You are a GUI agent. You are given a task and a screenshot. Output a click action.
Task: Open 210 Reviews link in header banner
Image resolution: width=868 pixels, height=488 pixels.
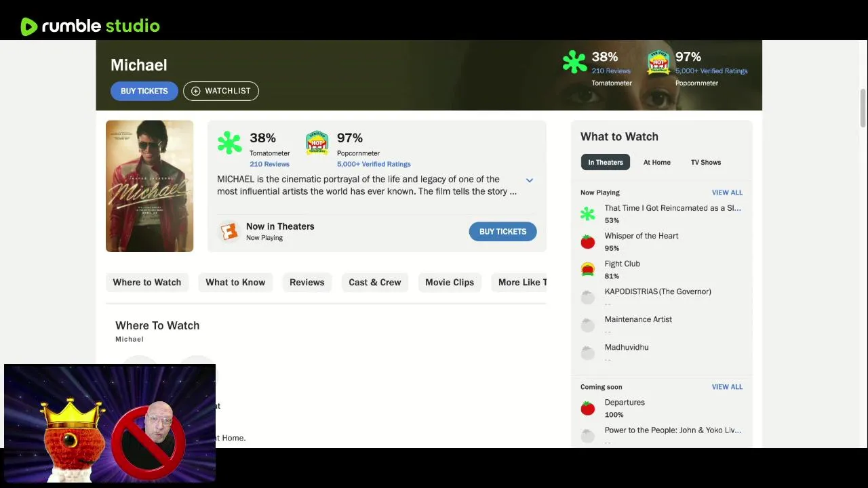click(x=611, y=70)
